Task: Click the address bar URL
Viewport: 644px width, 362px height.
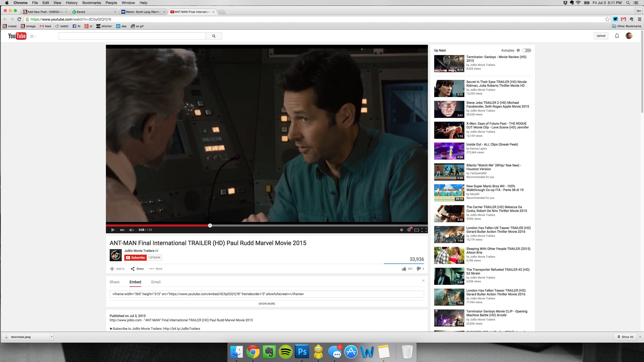Action: pos(71,19)
